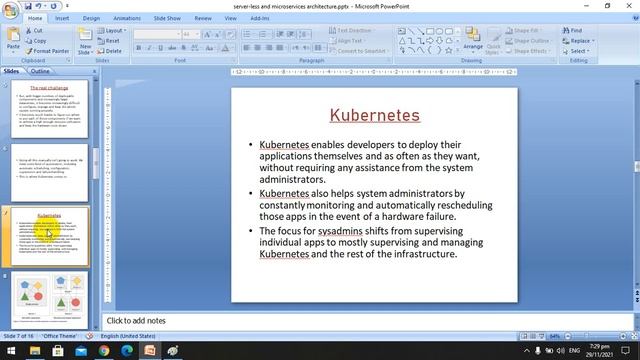Toggle Bold formatting
640x360 pixels.
(138, 48)
